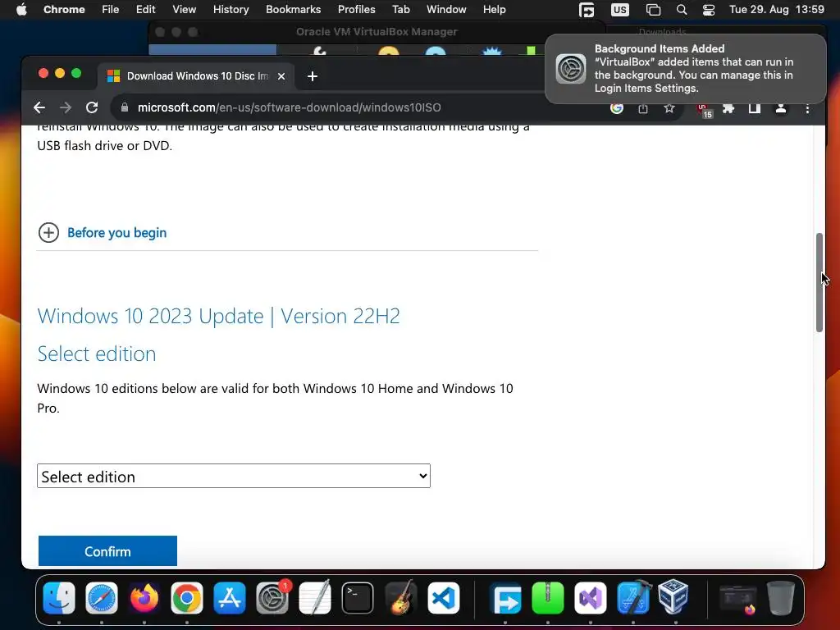The image size is (840, 630).
Task: Open the Tab menu in the menu bar
Action: click(x=400, y=10)
